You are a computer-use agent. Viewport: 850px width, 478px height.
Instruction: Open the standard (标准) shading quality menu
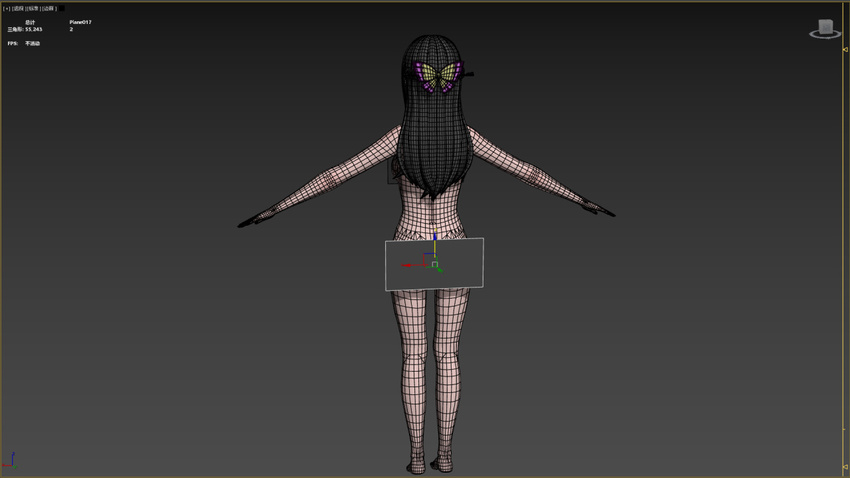pyautogui.click(x=34, y=8)
